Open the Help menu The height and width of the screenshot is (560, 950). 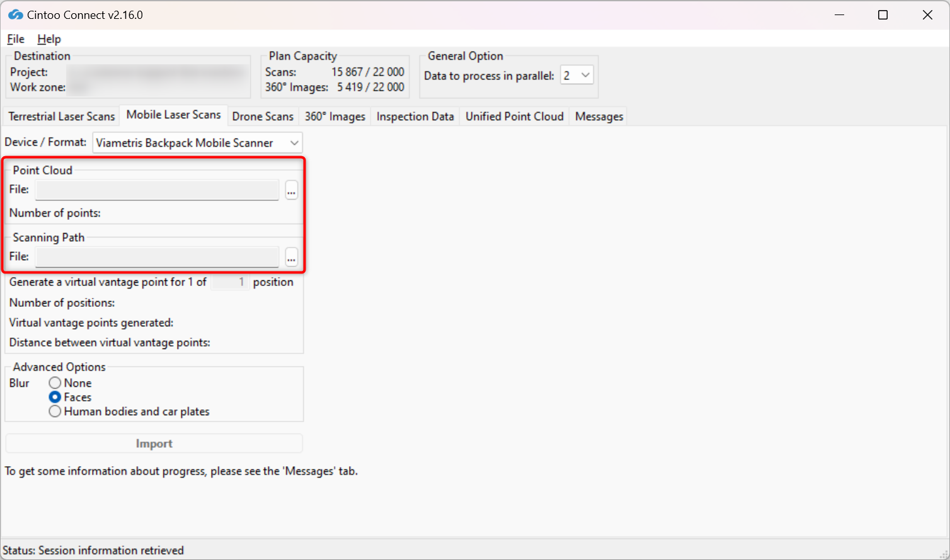pos(49,39)
